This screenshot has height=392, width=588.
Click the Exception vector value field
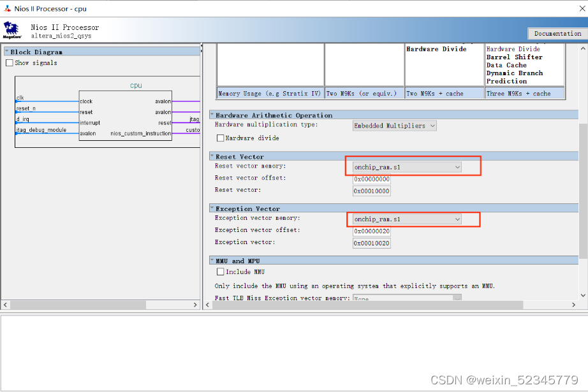[372, 243]
